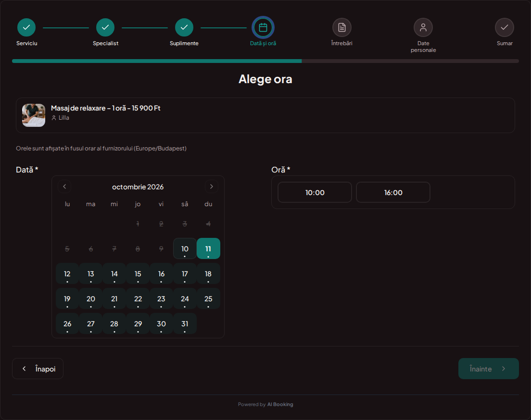Select October 16 in the calendar

click(x=161, y=274)
